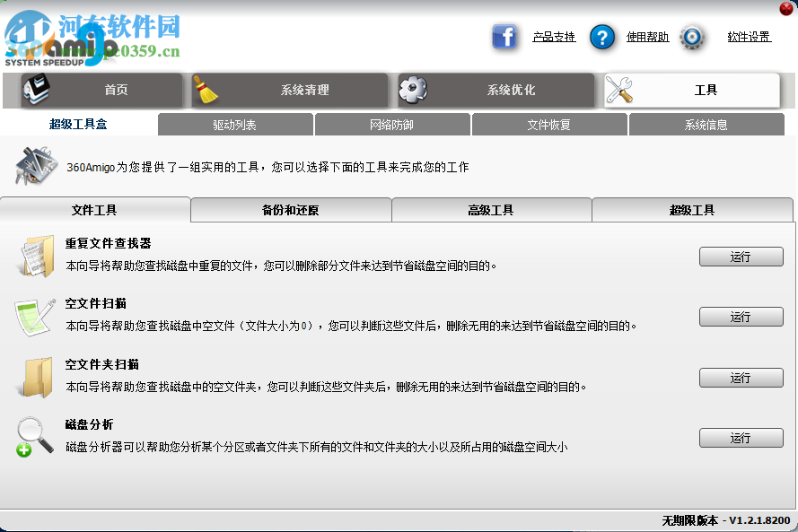The height and width of the screenshot is (532, 798).
Task: Select the 文件工具 tab
Action: click(94, 210)
